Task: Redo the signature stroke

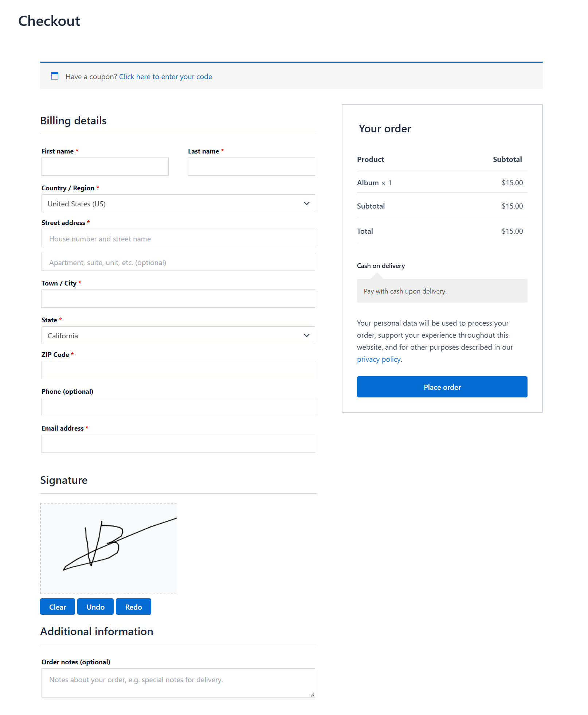Action: tap(133, 607)
